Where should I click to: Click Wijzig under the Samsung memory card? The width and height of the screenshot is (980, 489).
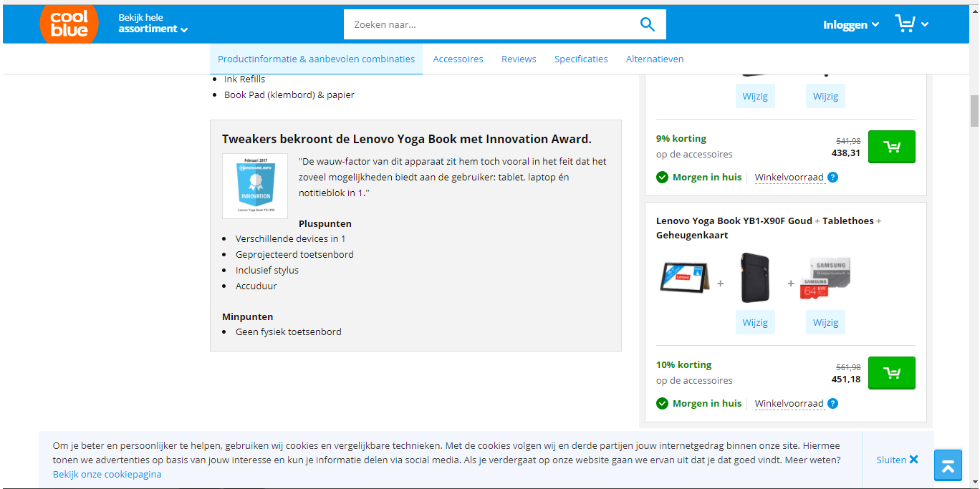(x=825, y=322)
